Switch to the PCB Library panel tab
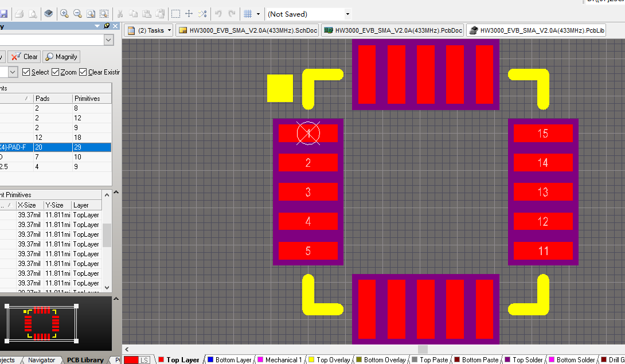The height and width of the screenshot is (364, 625). 85,359
